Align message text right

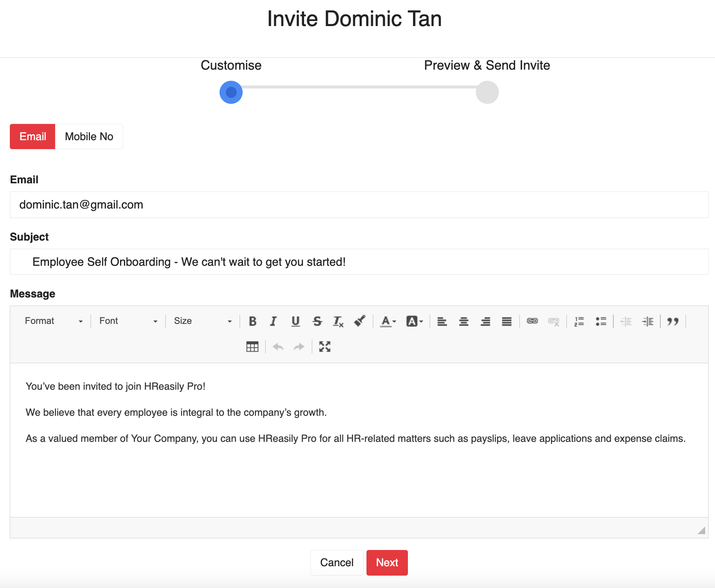pyautogui.click(x=485, y=321)
